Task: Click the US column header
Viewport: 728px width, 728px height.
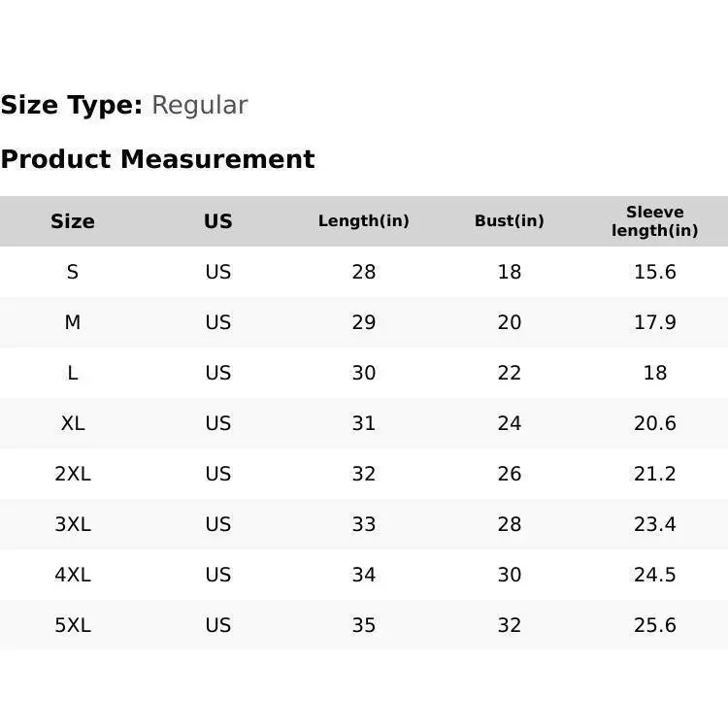Action: 217,221
